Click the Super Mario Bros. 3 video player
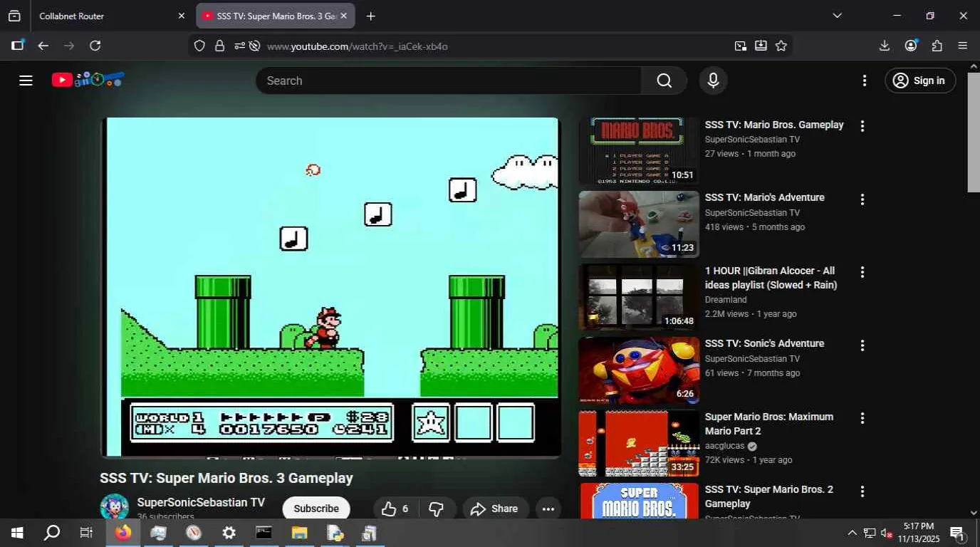 coord(331,286)
